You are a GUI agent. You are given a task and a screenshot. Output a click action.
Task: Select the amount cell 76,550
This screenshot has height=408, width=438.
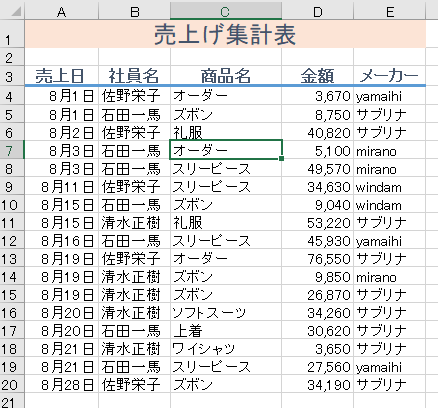[317, 259]
